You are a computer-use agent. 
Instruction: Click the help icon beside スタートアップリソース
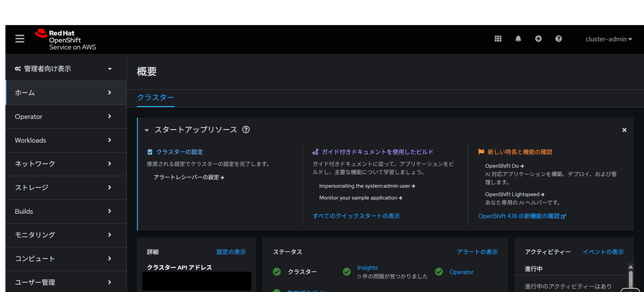[x=246, y=130]
